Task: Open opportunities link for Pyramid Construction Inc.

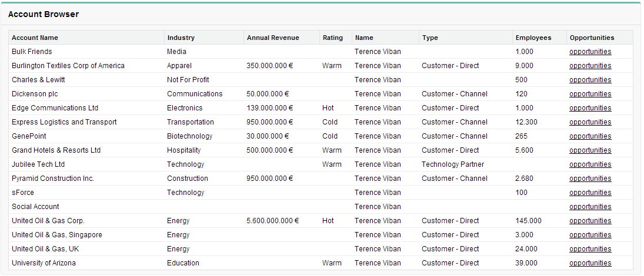Action: pos(590,179)
